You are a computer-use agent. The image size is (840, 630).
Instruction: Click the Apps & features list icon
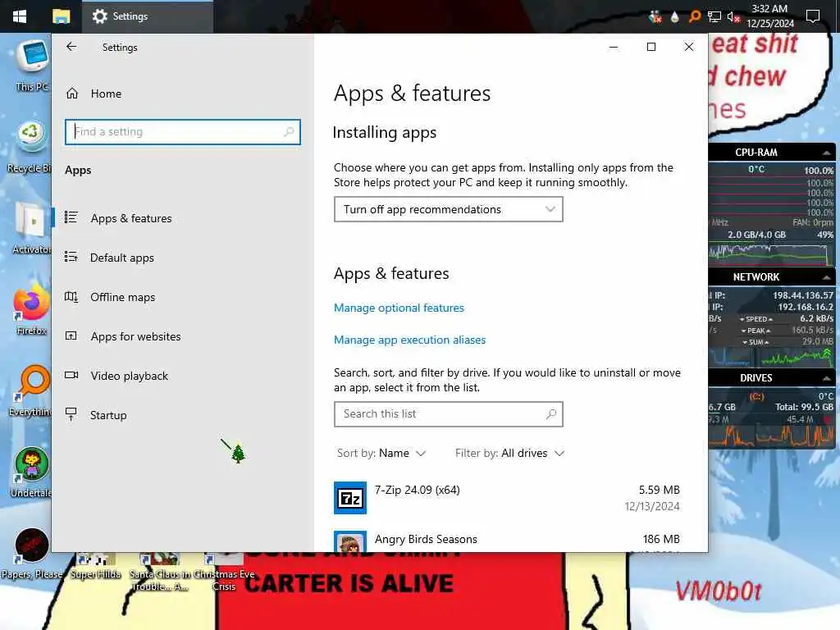click(x=71, y=217)
